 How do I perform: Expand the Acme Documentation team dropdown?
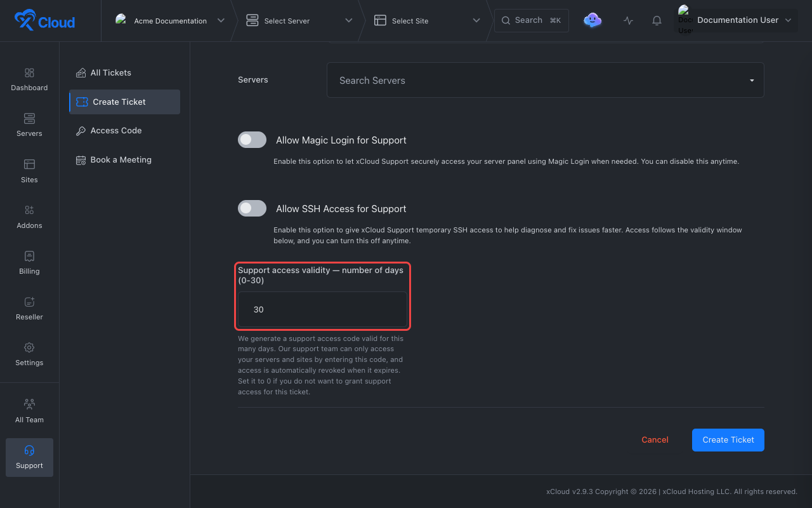click(221, 20)
